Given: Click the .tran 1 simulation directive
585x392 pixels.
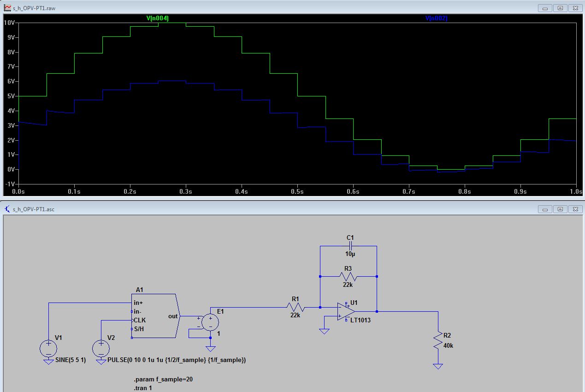Looking at the screenshot, I should (x=143, y=388).
